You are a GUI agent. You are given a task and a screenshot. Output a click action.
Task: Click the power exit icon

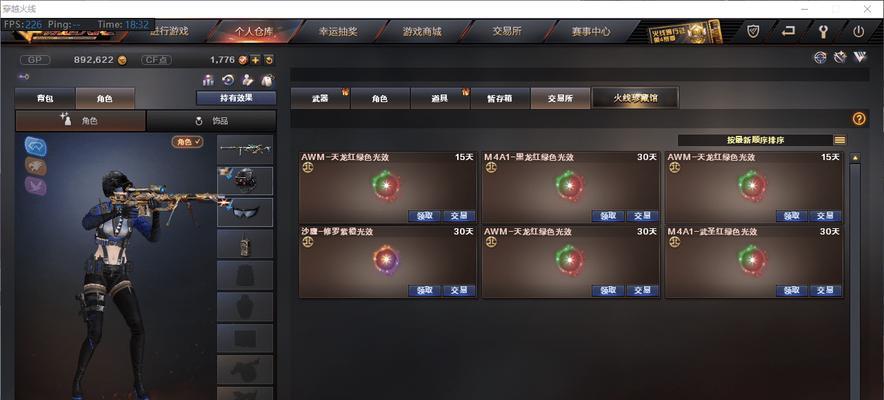tap(858, 32)
